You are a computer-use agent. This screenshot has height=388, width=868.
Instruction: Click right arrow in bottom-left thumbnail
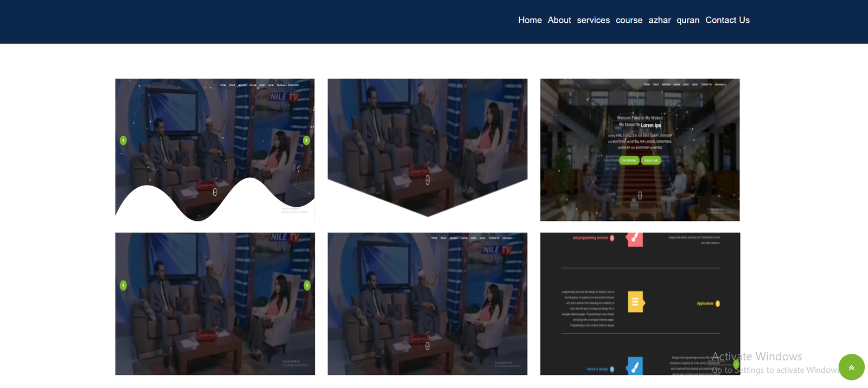307,285
